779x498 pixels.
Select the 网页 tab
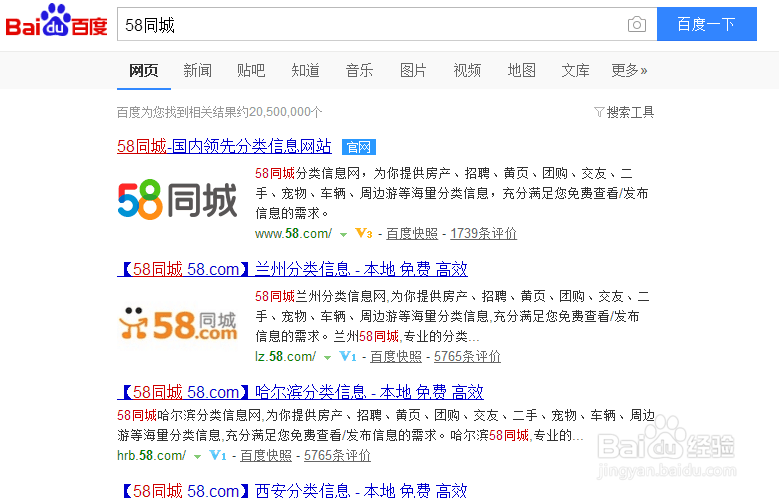point(144,71)
